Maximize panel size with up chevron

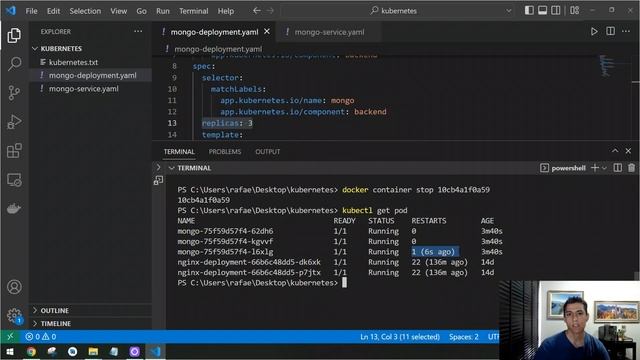pos(615,151)
